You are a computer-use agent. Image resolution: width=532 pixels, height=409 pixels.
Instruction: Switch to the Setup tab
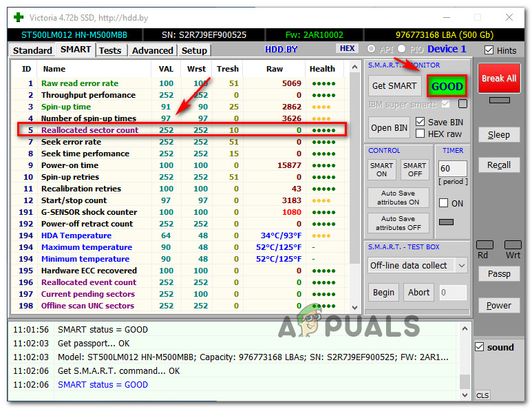194,50
